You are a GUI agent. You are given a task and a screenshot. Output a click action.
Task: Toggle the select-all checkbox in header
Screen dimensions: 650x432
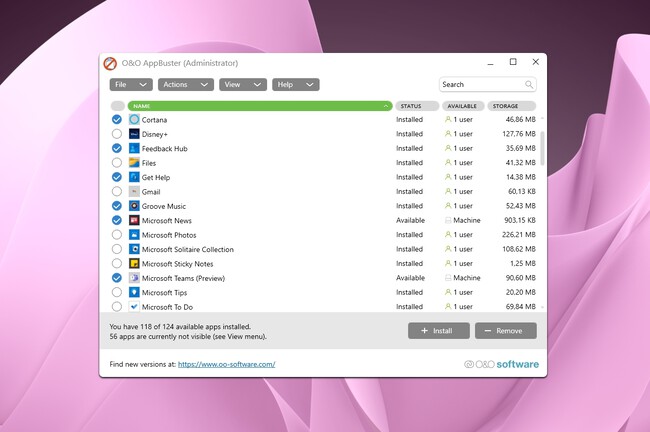pos(117,106)
